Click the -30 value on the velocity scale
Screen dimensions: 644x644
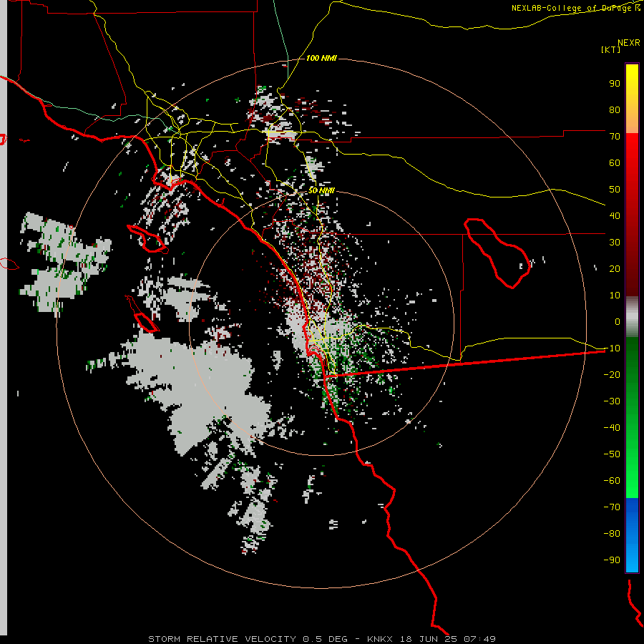click(612, 401)
